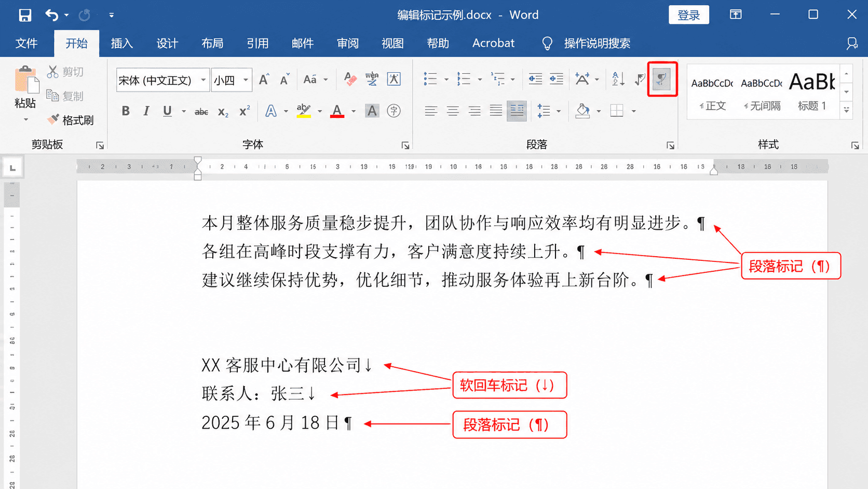Screen dimensions: 868x489
Task: Click the 粘贴 paste icon
Action: click(x=26, y=80)
